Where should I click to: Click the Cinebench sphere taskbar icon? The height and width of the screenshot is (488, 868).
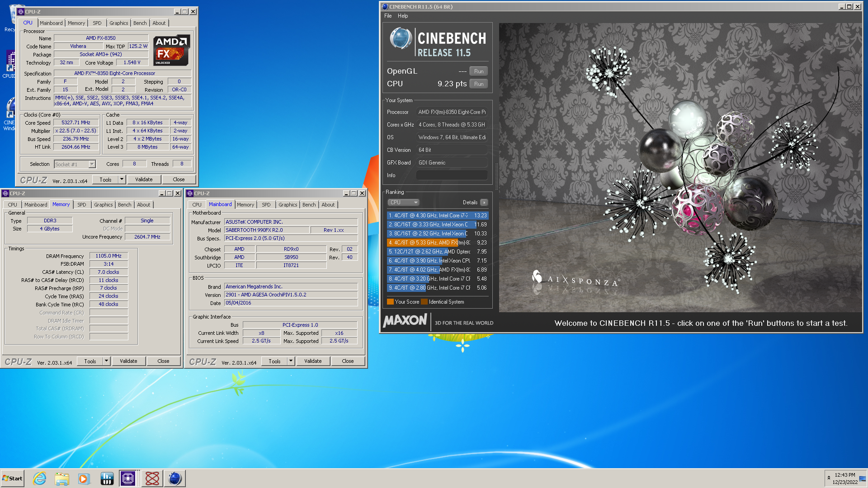(x=175, y=479)
